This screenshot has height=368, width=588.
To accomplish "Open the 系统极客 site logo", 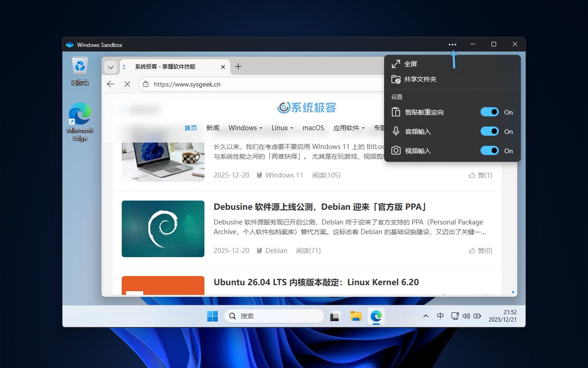I will (306, 108).
